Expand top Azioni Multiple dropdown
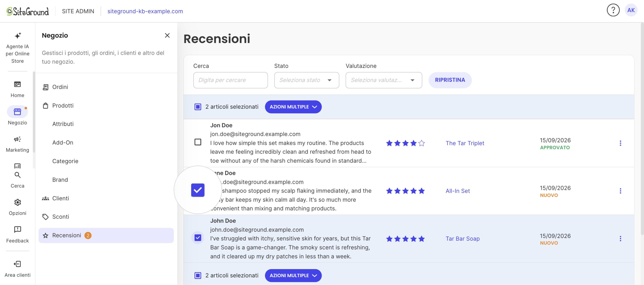Image resolution: width=644 pixels, height=285 pixels. (293, 107)
